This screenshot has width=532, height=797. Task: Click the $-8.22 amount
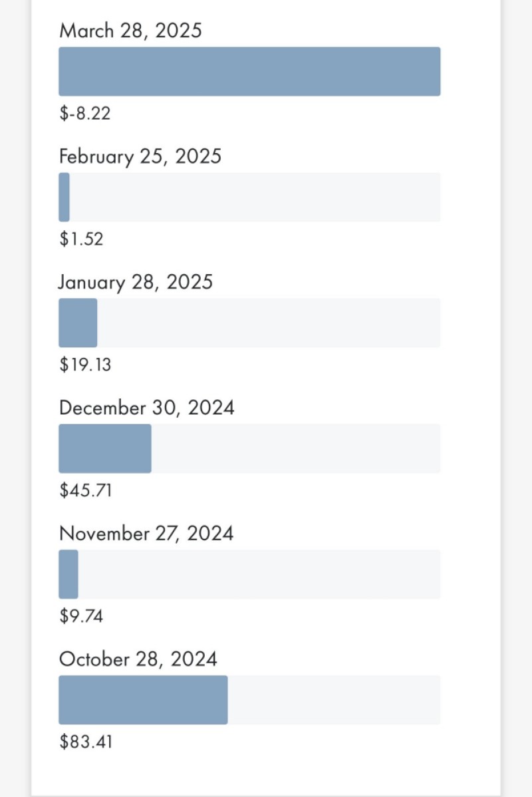click(84, 113)
